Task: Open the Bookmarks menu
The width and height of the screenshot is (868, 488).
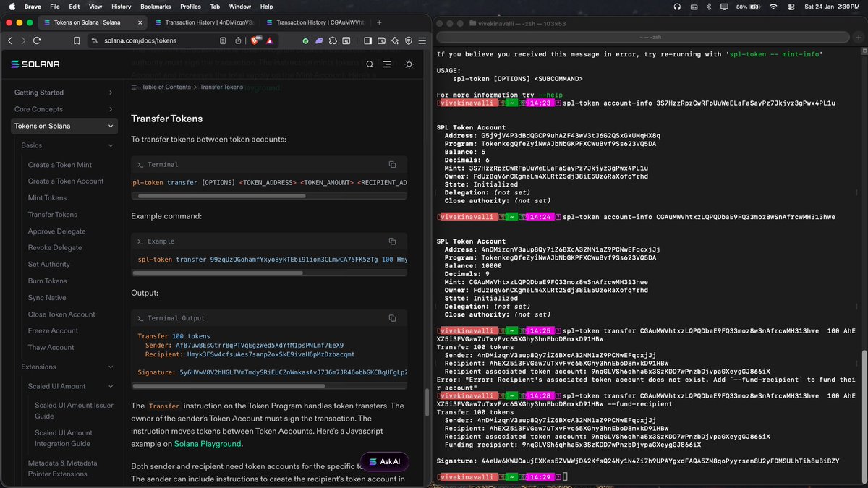Action: tap(154, 7)
